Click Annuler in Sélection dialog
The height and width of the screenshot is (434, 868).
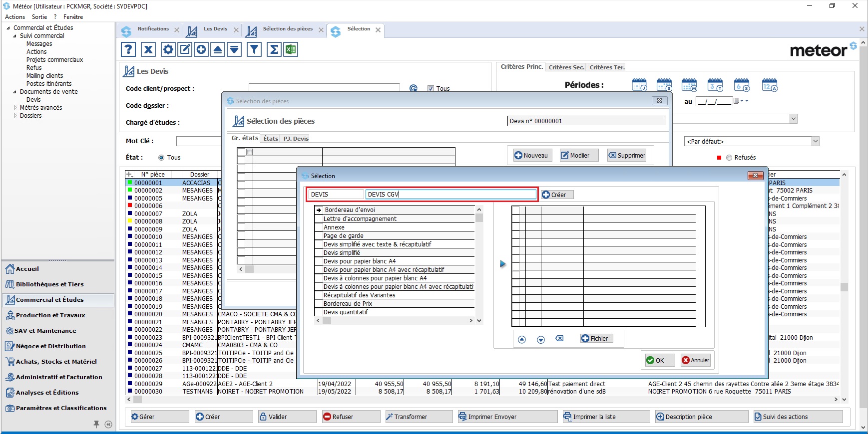696,360
